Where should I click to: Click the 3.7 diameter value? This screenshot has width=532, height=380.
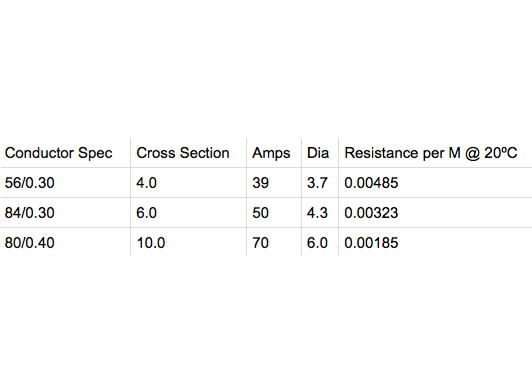[317, 183]
